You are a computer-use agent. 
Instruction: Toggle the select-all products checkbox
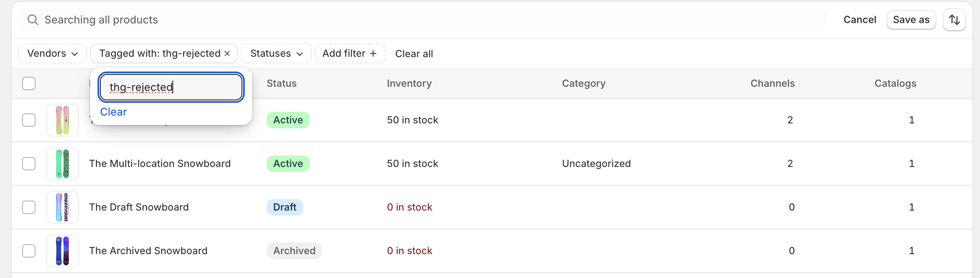(29, 83)
